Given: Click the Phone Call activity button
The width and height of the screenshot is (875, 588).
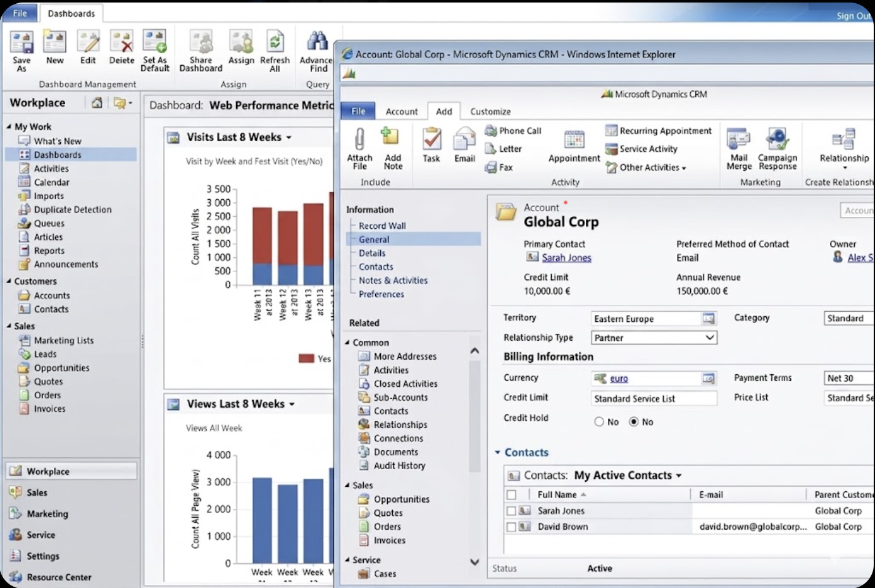Looking at the screenshot, I should click(x=514, y=131).
